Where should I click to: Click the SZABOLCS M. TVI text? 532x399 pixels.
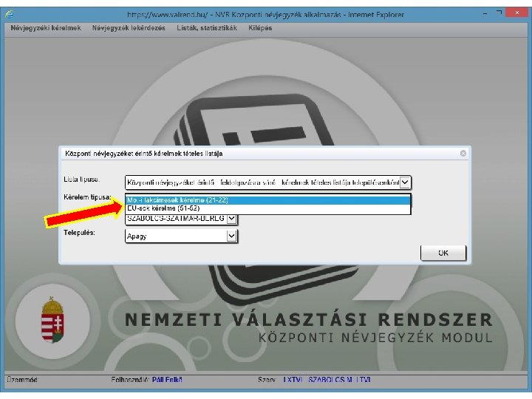339,380
